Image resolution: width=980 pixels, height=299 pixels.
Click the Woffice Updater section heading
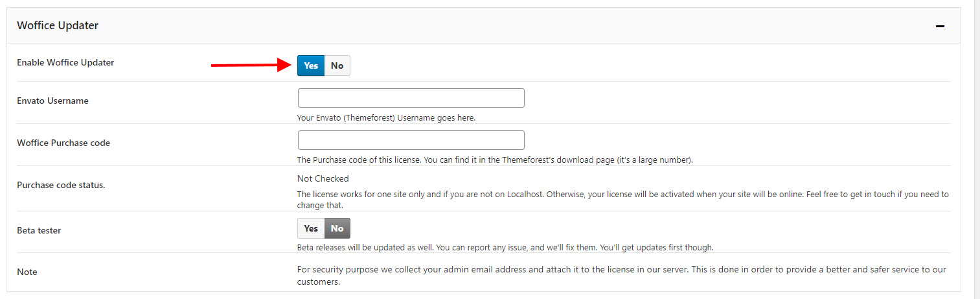(58, 25)
